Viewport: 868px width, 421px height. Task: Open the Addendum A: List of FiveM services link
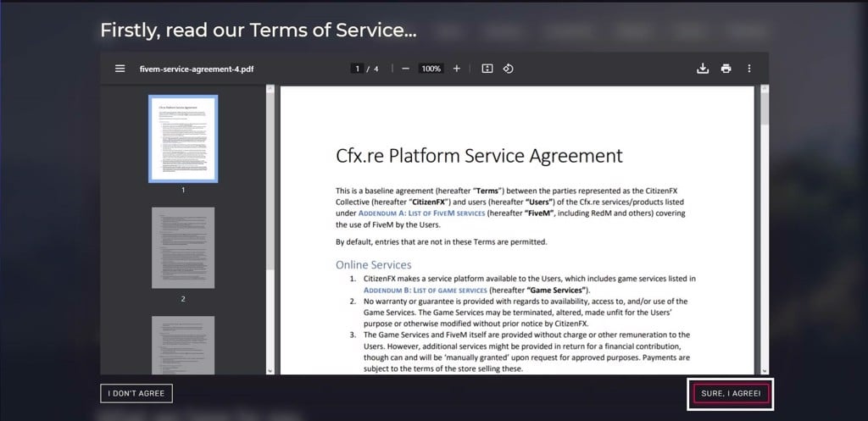coord(422,213)
